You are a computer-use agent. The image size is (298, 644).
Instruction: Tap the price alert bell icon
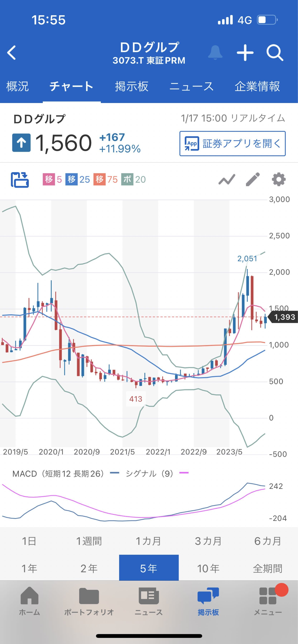(x=215, y=53)
